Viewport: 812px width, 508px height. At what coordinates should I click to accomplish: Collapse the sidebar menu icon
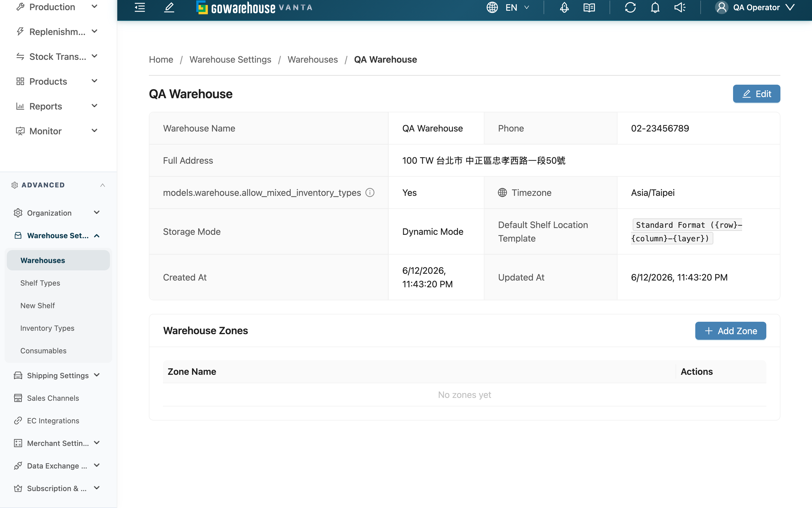(x=140, y=7)
